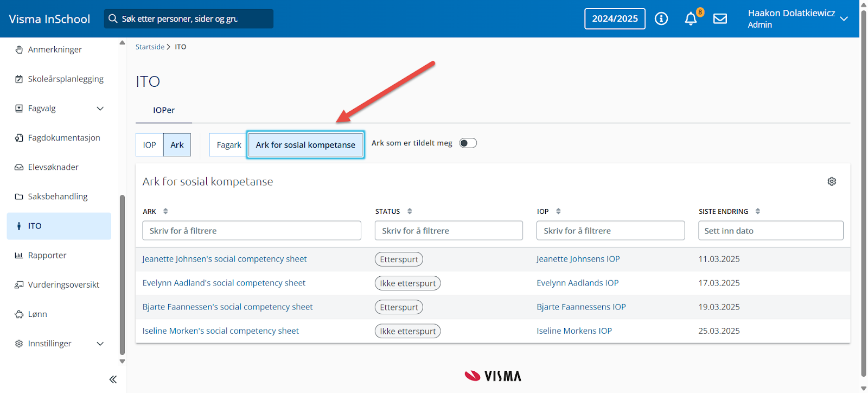Viewport: 868px width, 393px height.
Task: Open the 2024/2025 school year selector
Action: (x=615, y=18)
